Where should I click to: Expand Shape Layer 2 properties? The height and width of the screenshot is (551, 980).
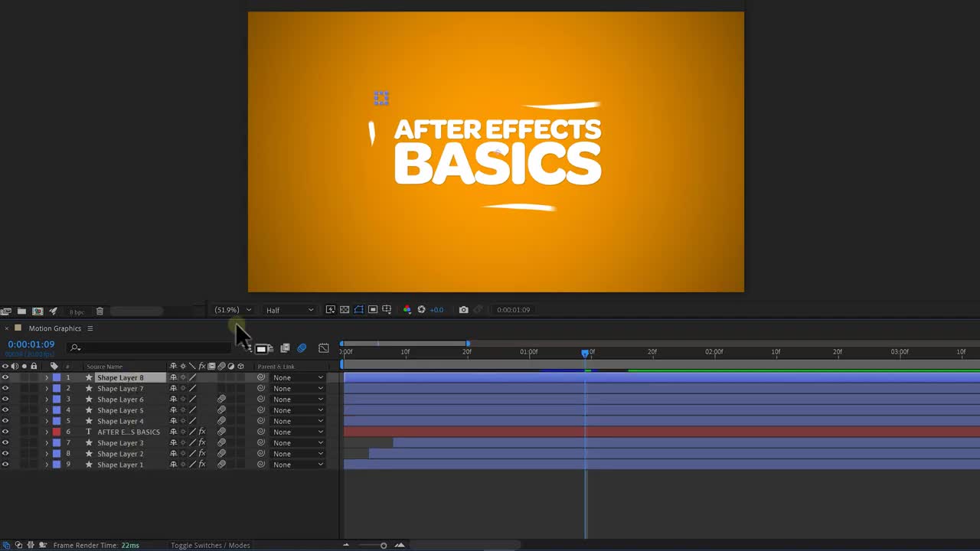coord(46,454)
